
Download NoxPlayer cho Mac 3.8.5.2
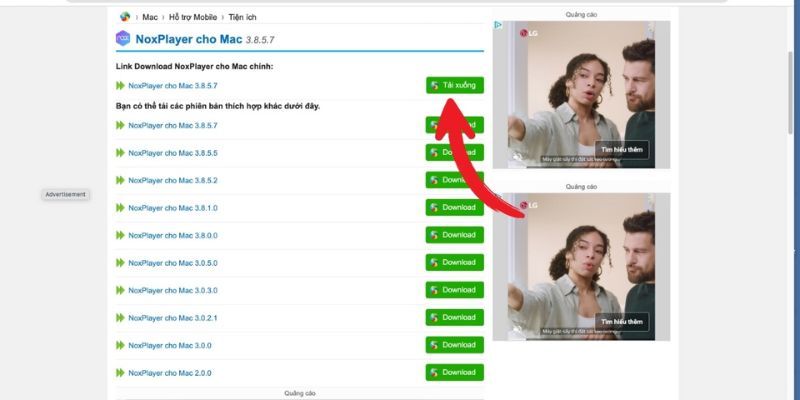[x=454, y=180]
